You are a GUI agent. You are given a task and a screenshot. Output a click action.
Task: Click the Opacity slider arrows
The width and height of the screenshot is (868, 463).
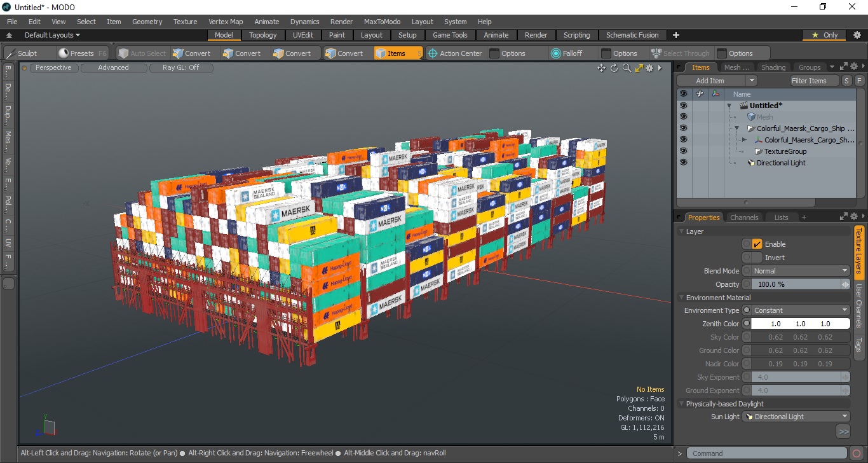point(846,284)
